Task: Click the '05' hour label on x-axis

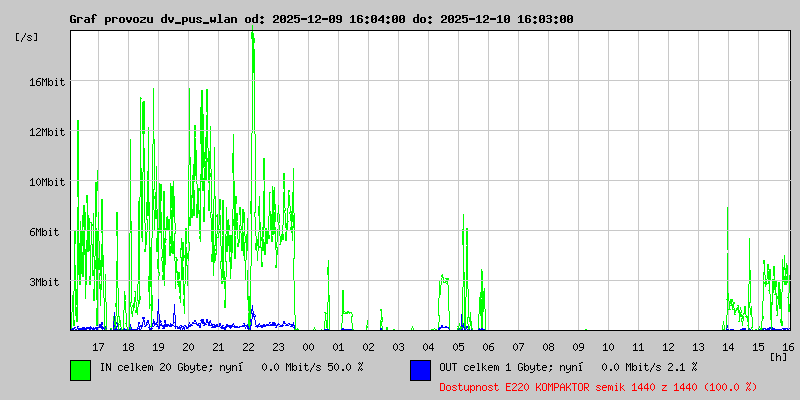Action: tap(459, 347)
